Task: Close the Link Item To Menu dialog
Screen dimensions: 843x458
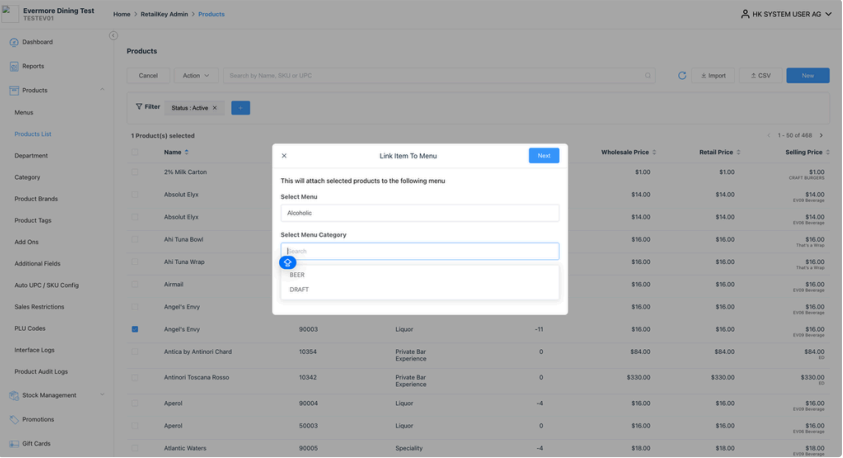Action: tap(284, 156)
